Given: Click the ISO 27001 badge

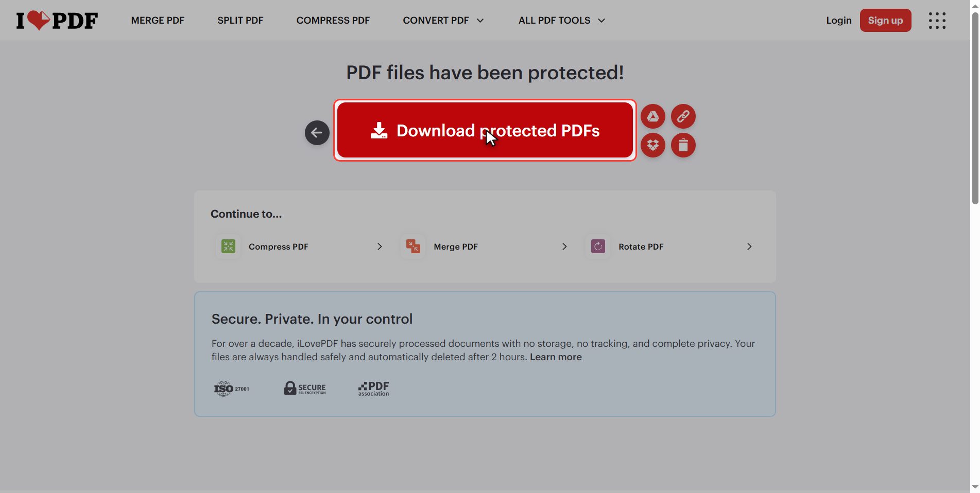Looking at the screenshot, I should point(232,389).
